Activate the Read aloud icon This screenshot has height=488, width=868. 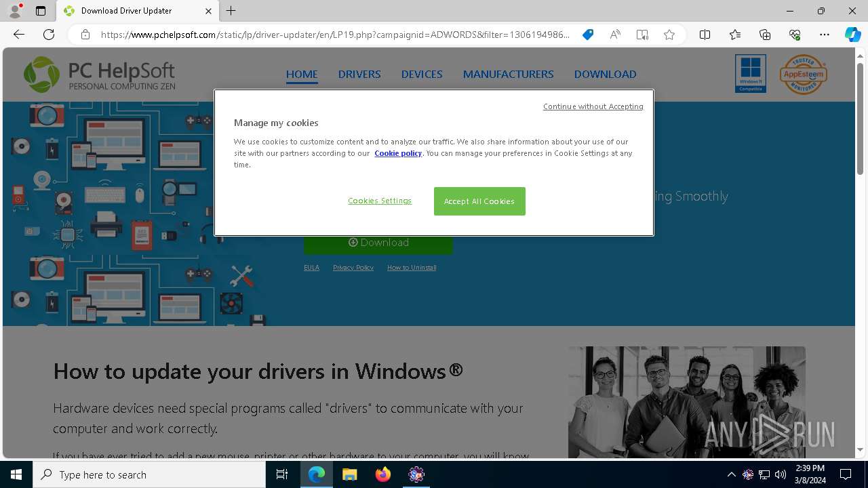tap(615, 35)
